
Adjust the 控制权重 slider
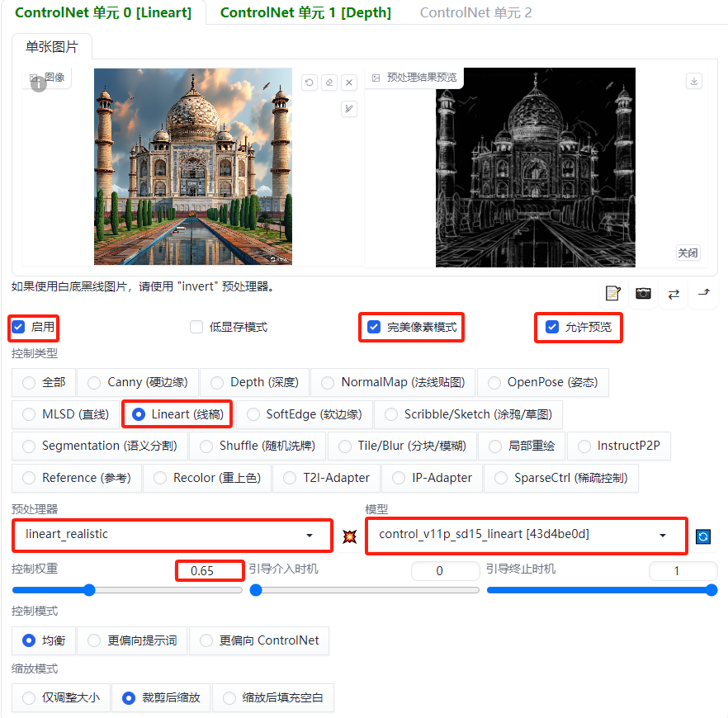click(x=88, y=589)
